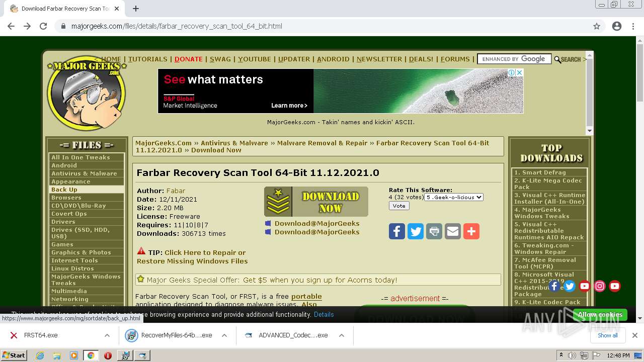Open the Chrome profile avatar icon

click(617, 26)
